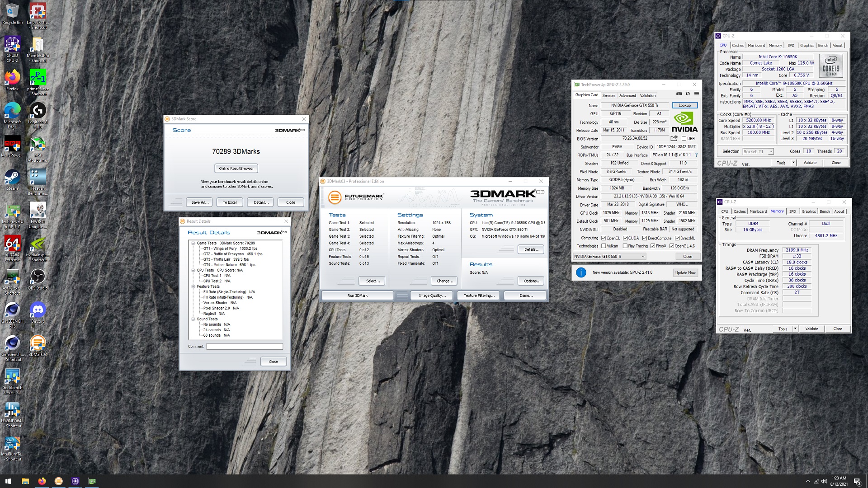Open the GPU selection dropdown in GPU-Z
Viewport: 868px width, 488px height.
click(x=609, y=256)
